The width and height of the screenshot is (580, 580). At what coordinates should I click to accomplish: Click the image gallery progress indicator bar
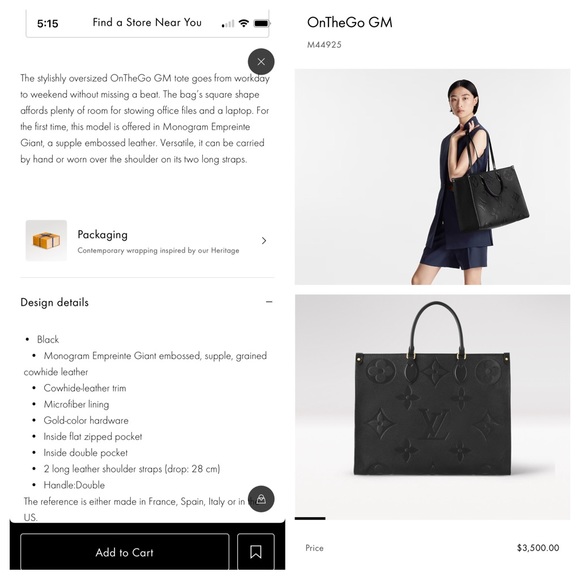click(x=310, y=519)
